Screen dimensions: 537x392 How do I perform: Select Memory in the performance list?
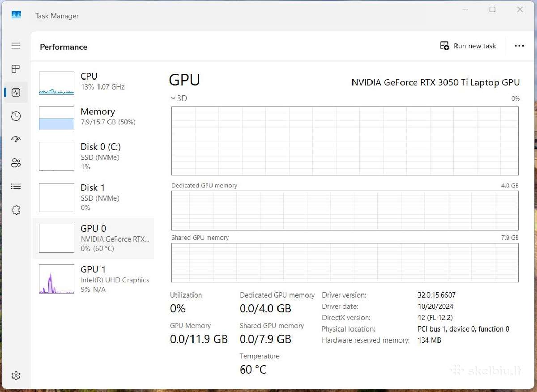pyautogui.click(x=93, y=118)
